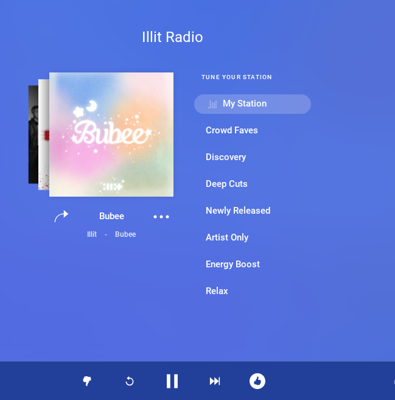395x400 pixels.
Task: Switch to Energy Boost mode
Action: (233, 264)
